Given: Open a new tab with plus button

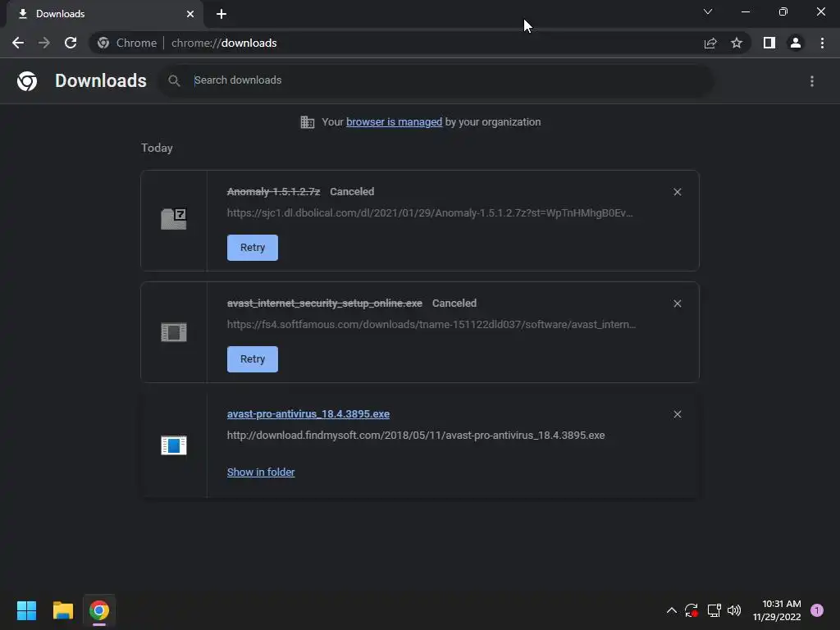Looking at the screenshot, I should pyautogui.click(x=221, y=14).
